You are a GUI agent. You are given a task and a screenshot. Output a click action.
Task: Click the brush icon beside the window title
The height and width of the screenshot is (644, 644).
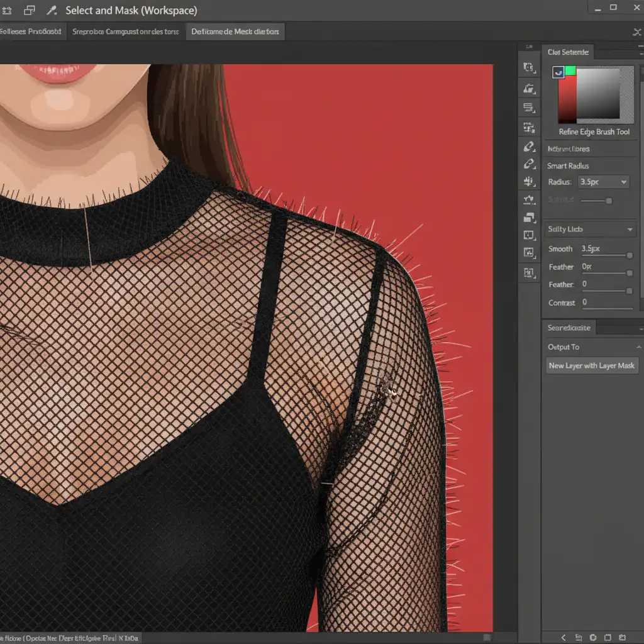52,11
